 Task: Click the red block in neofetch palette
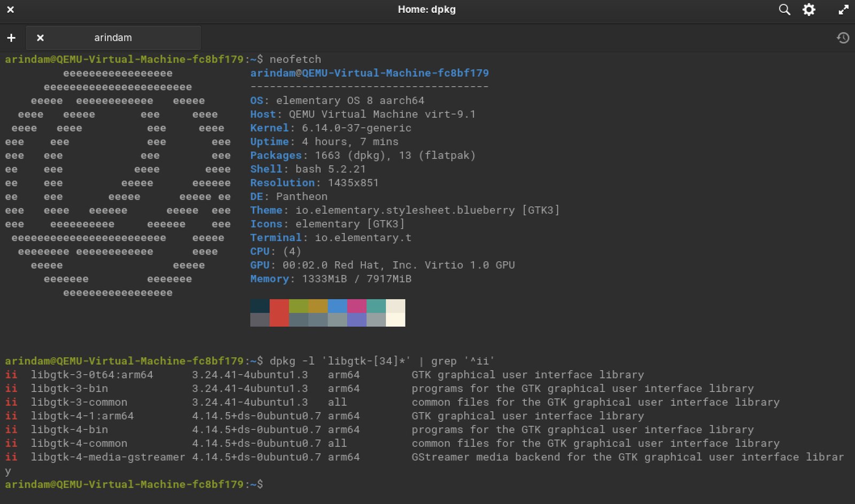click(279, 312)
